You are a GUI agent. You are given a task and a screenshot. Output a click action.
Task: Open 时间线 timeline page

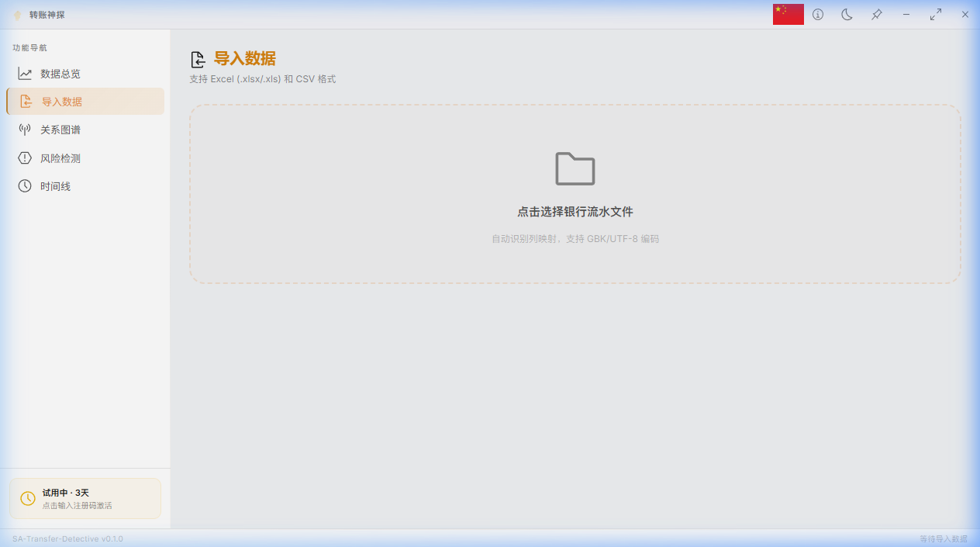[x=85, y=186]
